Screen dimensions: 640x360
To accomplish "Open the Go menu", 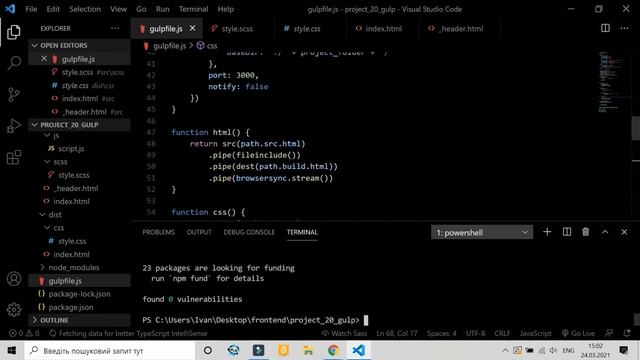I will coord(141,9).
